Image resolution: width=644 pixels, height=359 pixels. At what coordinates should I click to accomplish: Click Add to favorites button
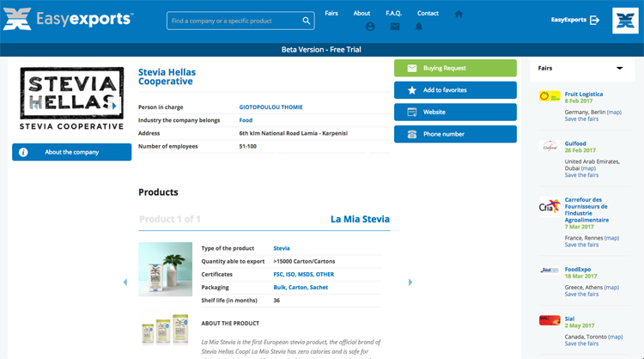click(x=455, y=90)
